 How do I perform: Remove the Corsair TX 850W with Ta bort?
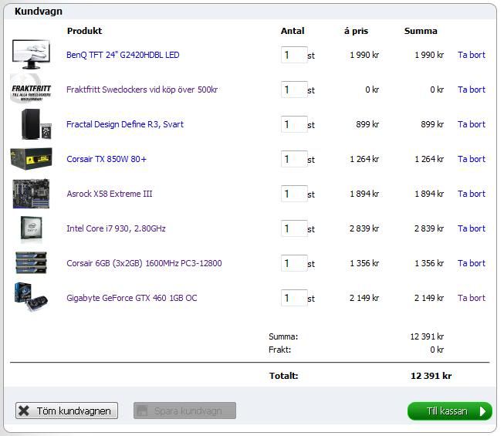pyautogui.click(x=471, y=159)
